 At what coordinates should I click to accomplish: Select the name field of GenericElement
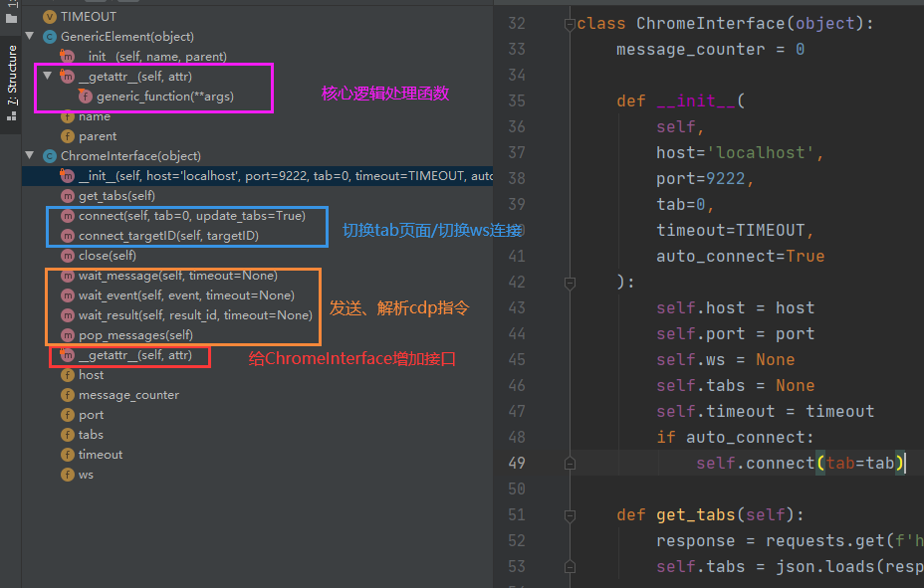tap(95, 116)
